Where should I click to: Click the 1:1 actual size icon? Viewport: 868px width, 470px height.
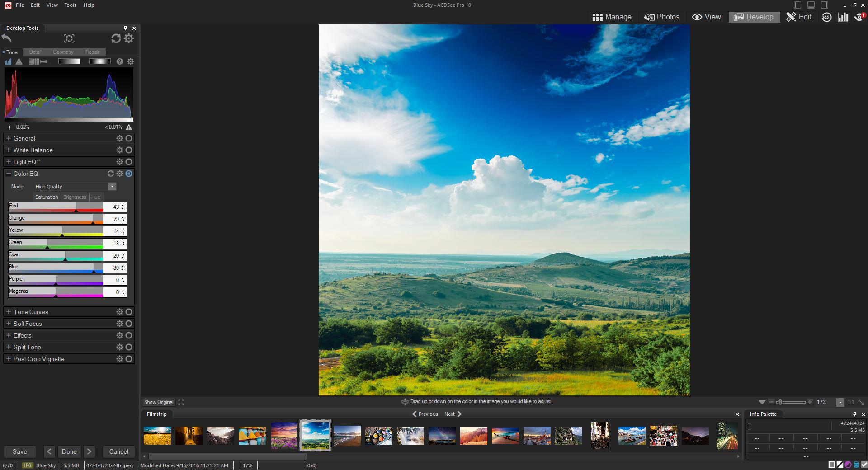851,402
